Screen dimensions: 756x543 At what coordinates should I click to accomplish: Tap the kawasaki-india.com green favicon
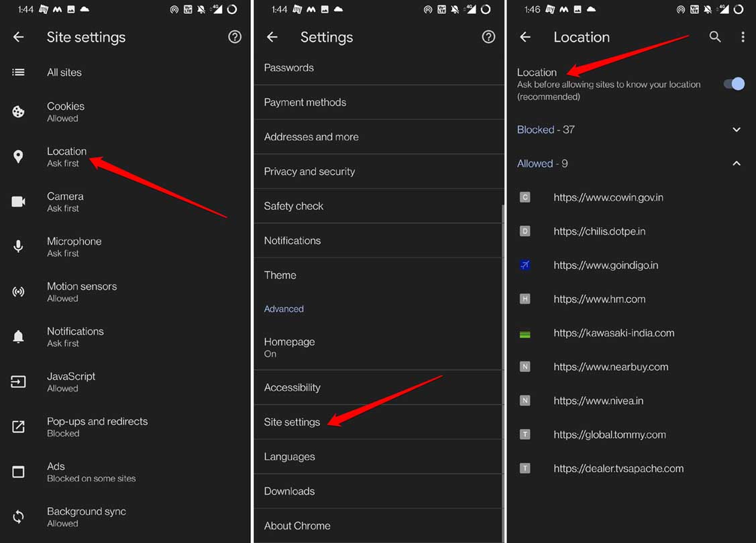[525, 334]
